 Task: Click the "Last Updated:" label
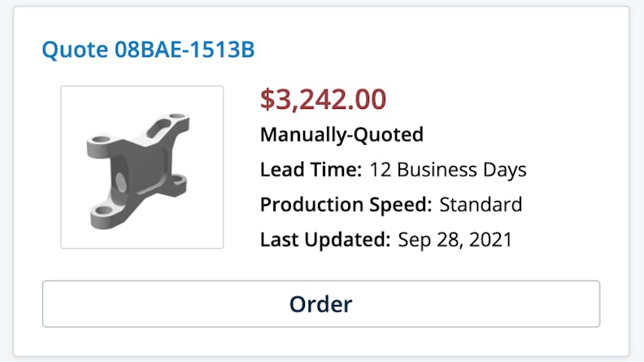pyautogui.click(x=325, y=240)
